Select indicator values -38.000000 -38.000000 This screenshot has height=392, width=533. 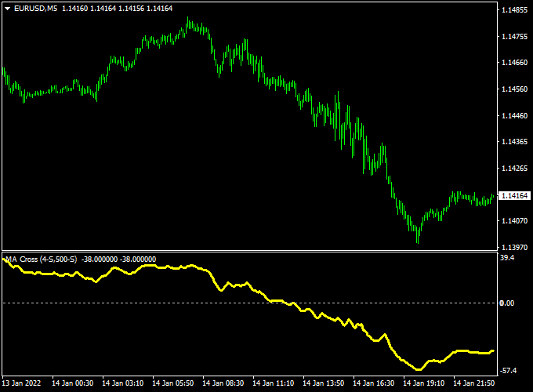click(x=118, y=260)
